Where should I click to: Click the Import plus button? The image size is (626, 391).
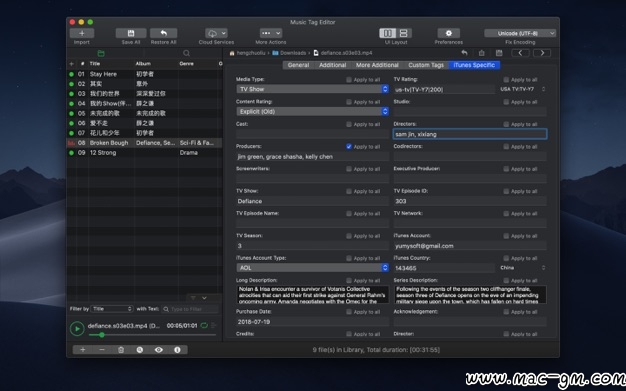(82, 33)
